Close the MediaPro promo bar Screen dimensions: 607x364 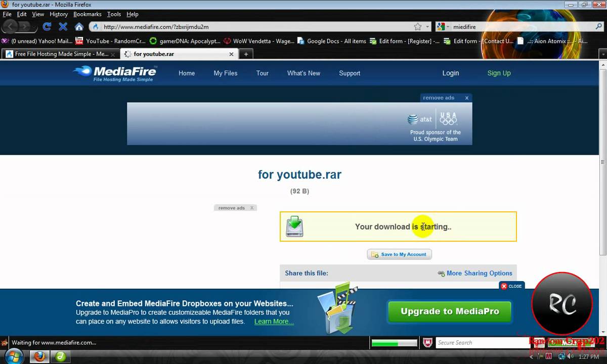[x=511, y=286]
